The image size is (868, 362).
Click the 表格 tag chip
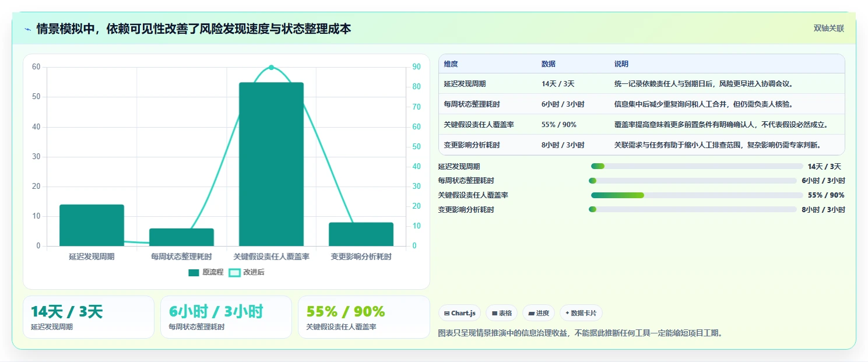[502, 313]
